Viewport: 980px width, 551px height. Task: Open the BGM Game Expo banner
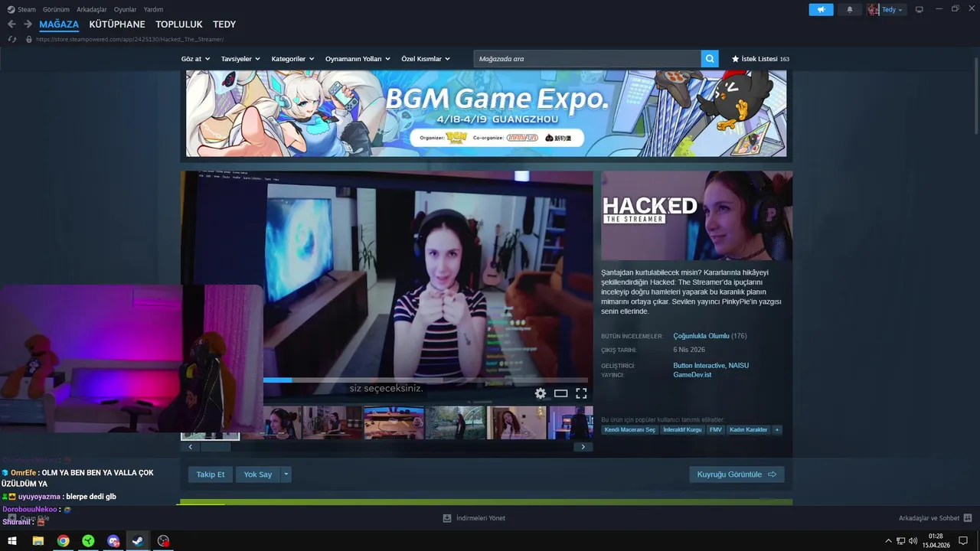486,113
